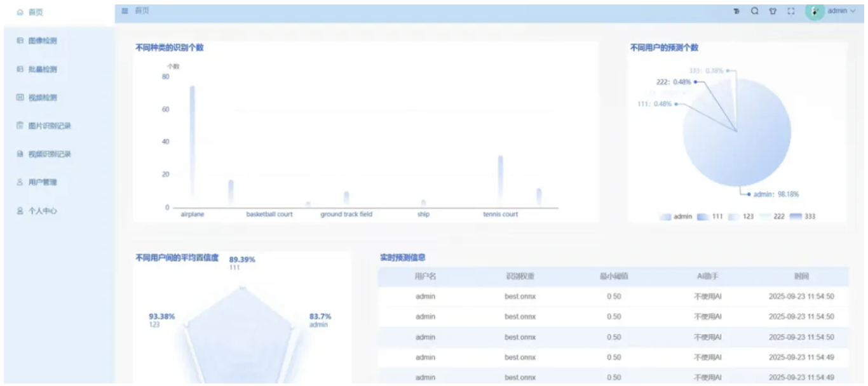Click the 不同用户的预测个数 chart title

click(x=664, y=48)
